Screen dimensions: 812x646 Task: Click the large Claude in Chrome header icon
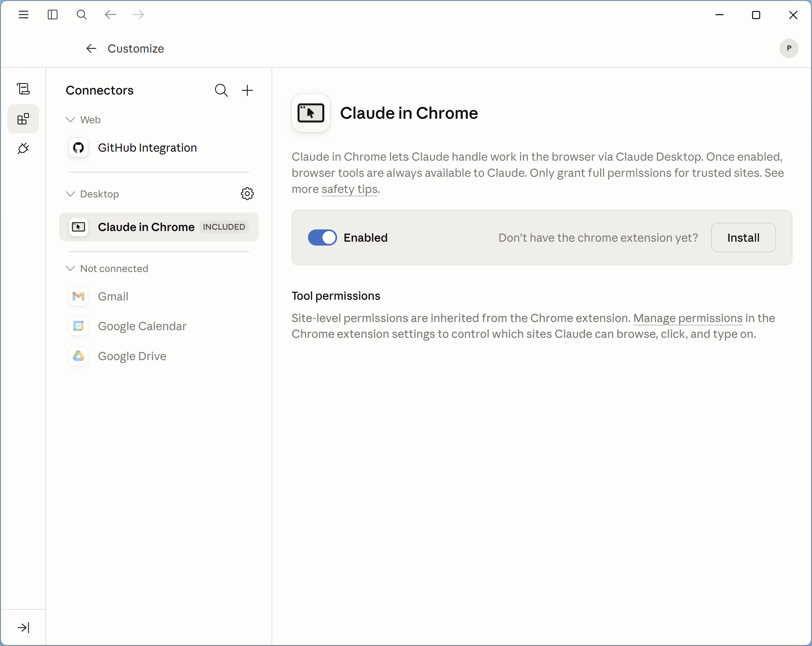coord(311,113)
